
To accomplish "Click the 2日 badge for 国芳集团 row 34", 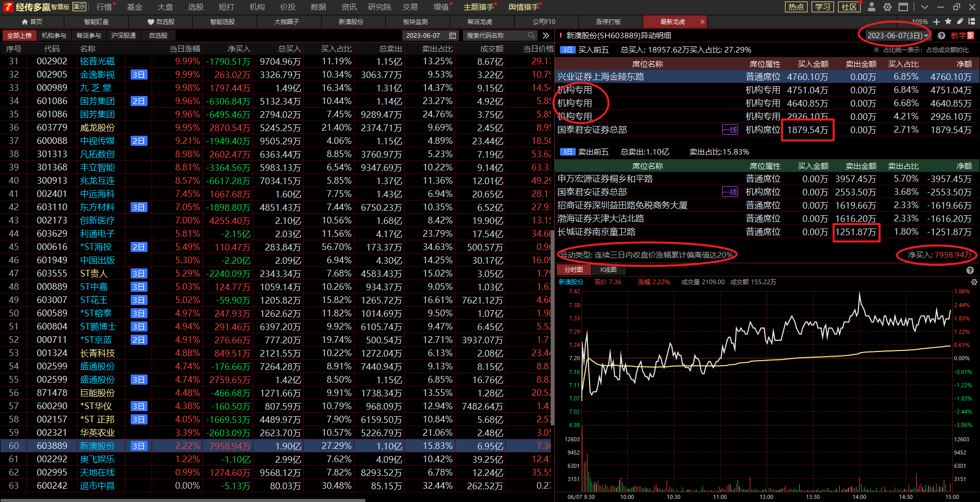I will pos(139,101).
